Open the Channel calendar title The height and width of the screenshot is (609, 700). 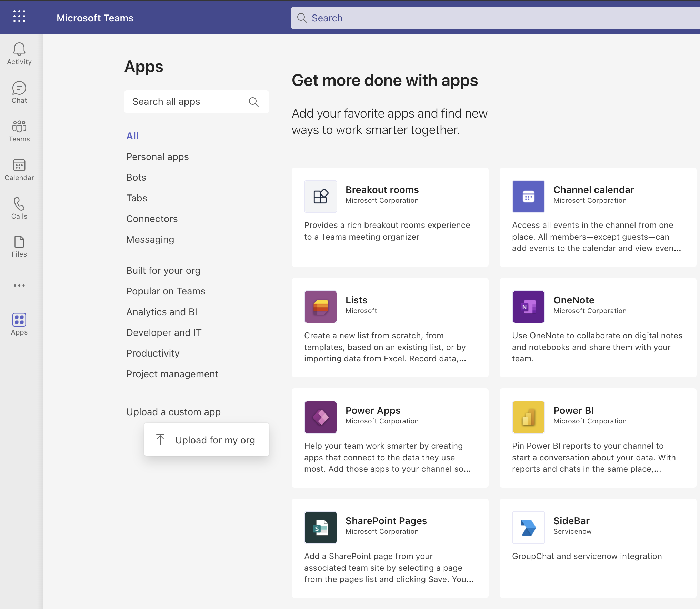pos(594,190)
